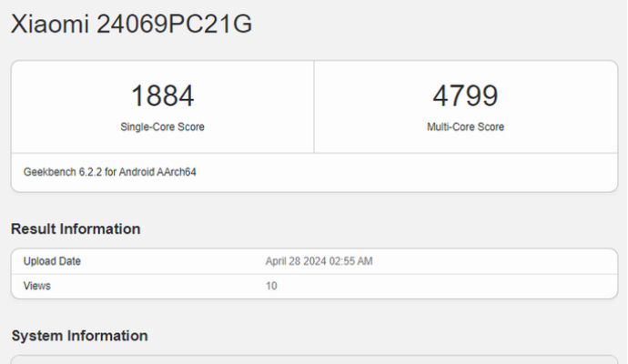This screenshot has width=628, height=364.
Task: Click the Multi-Core Score label
Action: pos(465,126)
